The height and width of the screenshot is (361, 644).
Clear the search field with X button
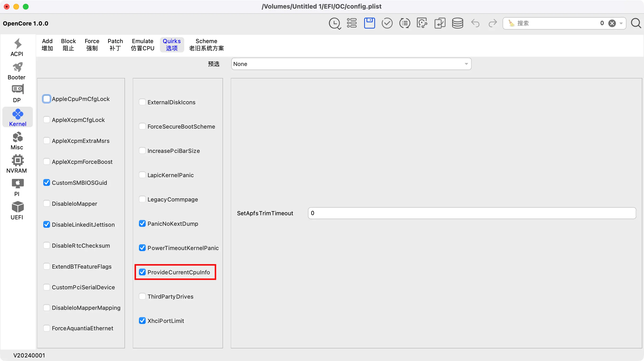612,23
